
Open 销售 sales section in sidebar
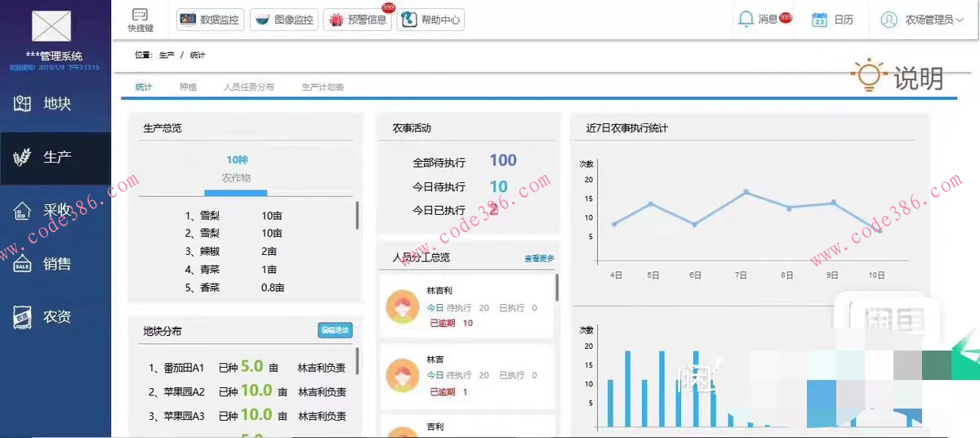[56, 264]
